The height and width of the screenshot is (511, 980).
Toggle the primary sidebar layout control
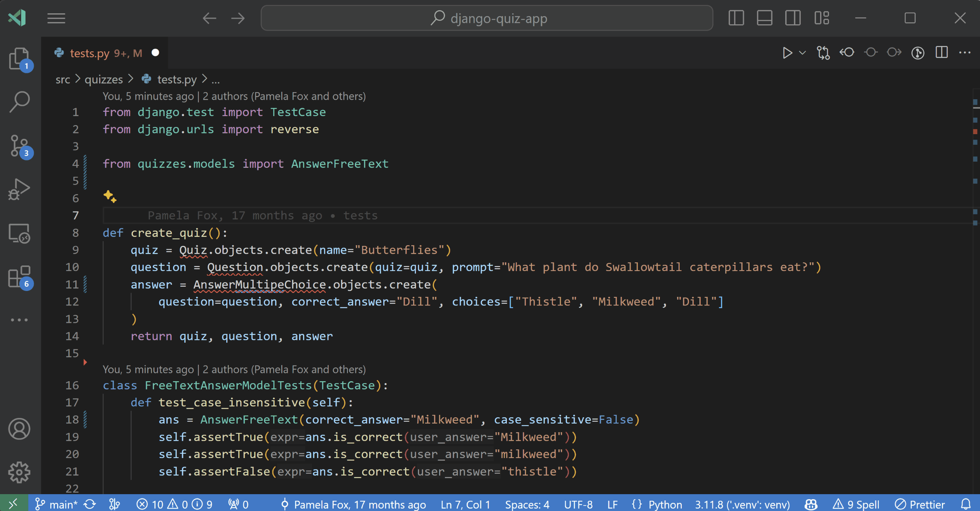(736, 18)
